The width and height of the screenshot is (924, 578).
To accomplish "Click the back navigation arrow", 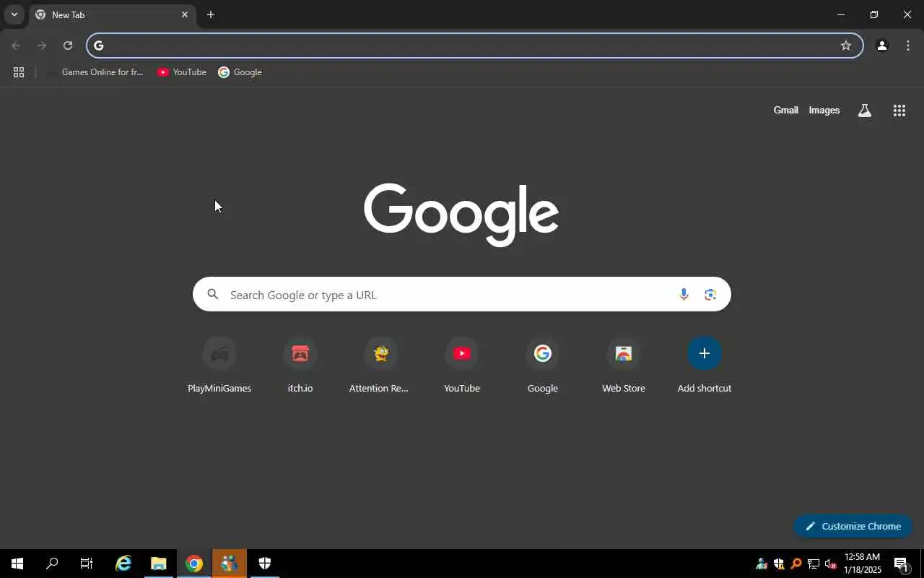I will 16,46.
